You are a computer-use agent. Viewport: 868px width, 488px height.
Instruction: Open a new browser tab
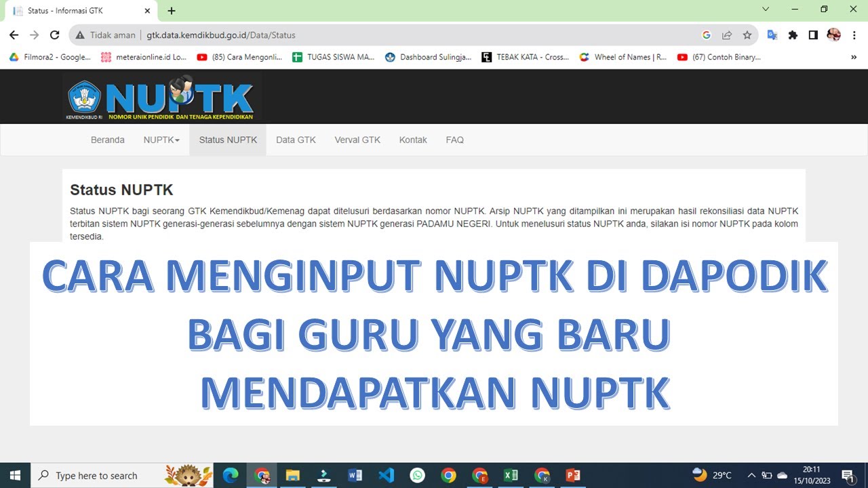point(172,11)
